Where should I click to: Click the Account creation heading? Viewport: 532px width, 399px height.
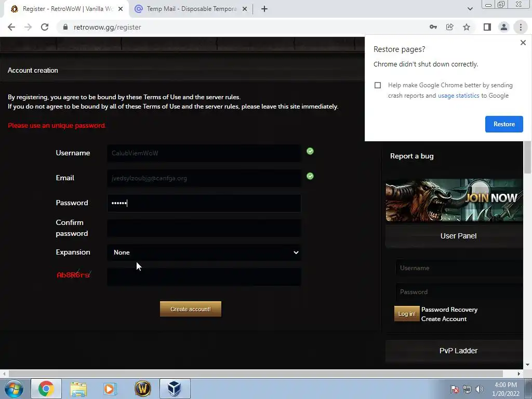click(33, 71)
